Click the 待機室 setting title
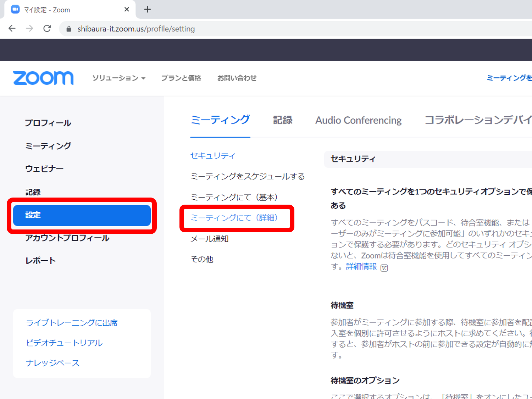This screenshot has width=532, height=399. [x=342, y=305]
